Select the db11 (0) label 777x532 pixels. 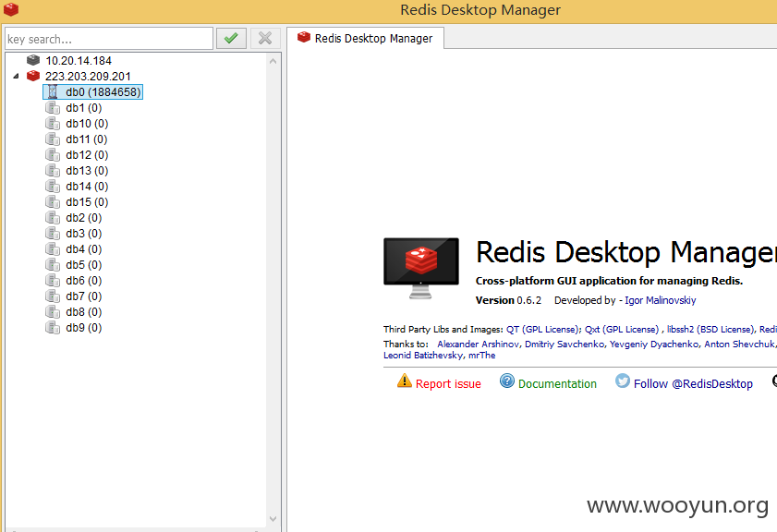(x=86, y=139)
